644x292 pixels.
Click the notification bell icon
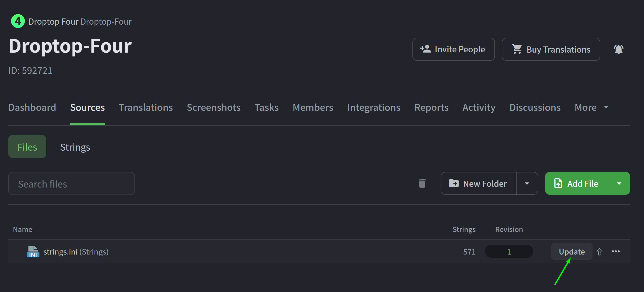(x=618, y=49)
